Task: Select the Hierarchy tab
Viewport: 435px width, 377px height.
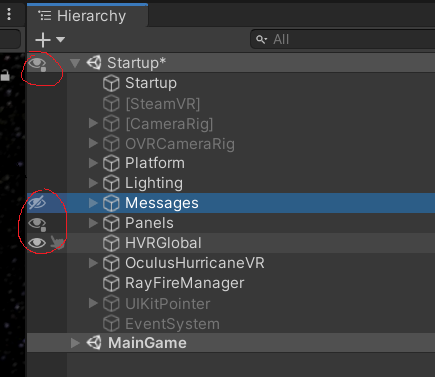Action: click(87, 16)
